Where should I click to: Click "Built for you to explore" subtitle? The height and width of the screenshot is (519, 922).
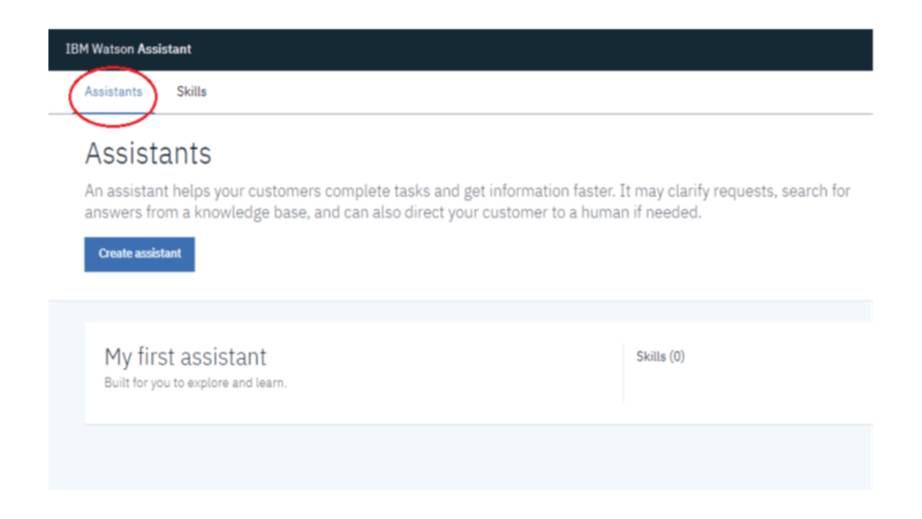(x=195, y=383)
